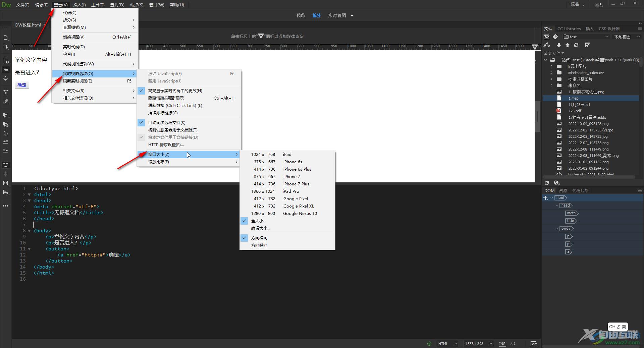644x348 pixels.
Task: Click the format source code brush icon
Action: [x=6, y=101]
